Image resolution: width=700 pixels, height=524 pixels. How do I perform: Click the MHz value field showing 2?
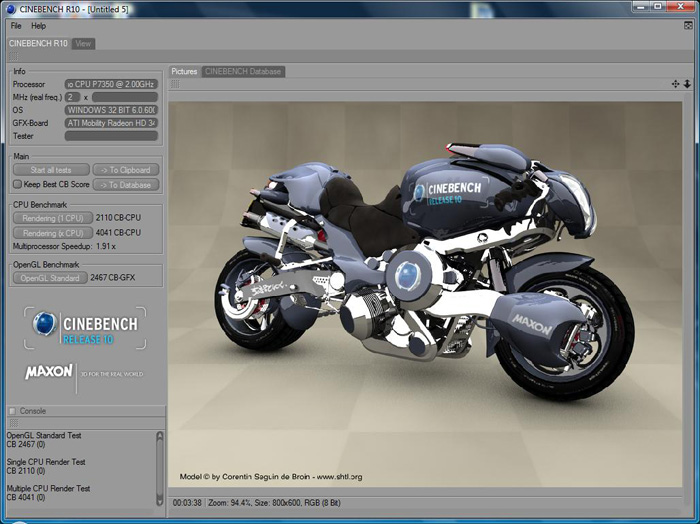click(x=72, y=97)
